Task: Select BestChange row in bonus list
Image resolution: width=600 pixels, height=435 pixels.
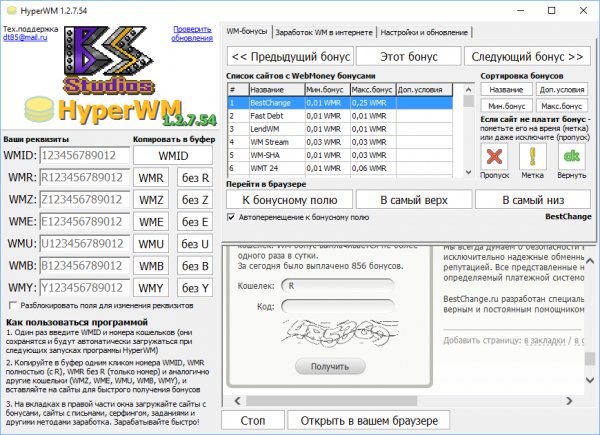Action: (340, 103)
